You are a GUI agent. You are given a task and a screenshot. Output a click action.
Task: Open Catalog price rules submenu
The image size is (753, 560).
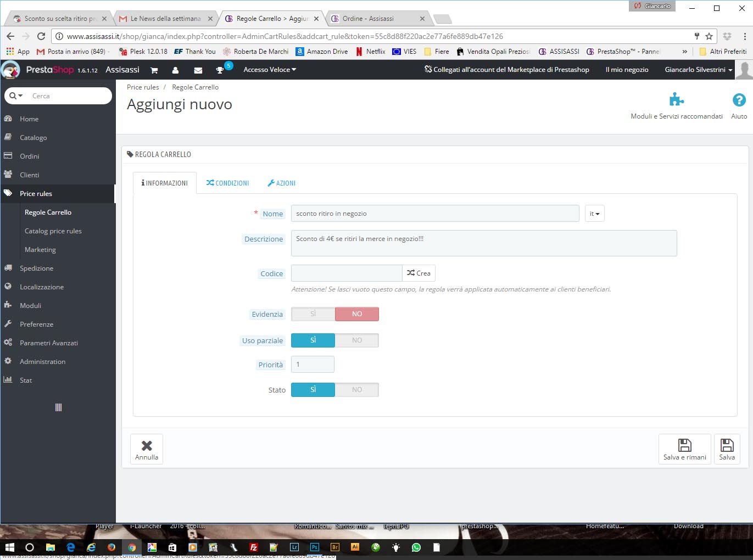click(x=53, y=231)
